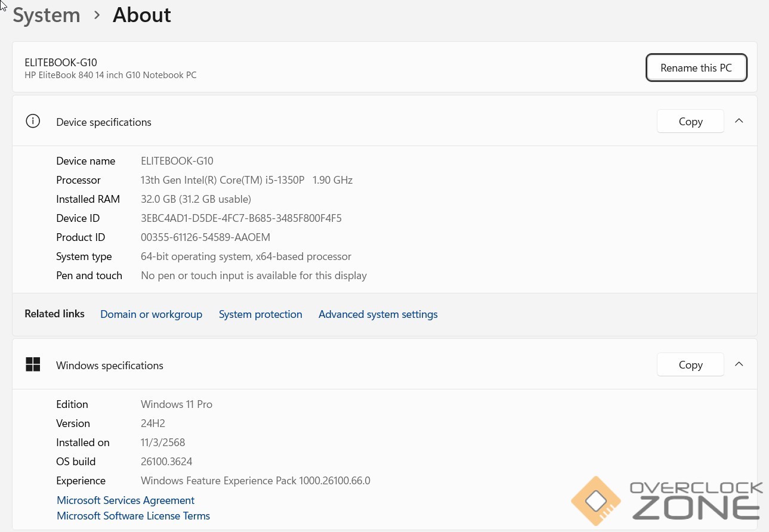Image resolution: width=769 pixels, height=532 pixels.
Task: Copy the Device specifications
Action: 690,121
